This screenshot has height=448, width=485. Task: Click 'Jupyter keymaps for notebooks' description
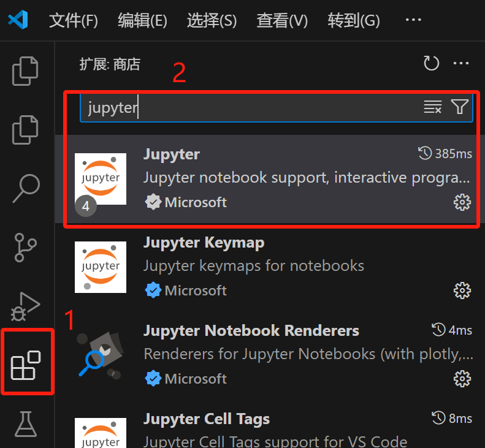click(x=254, y=266)
